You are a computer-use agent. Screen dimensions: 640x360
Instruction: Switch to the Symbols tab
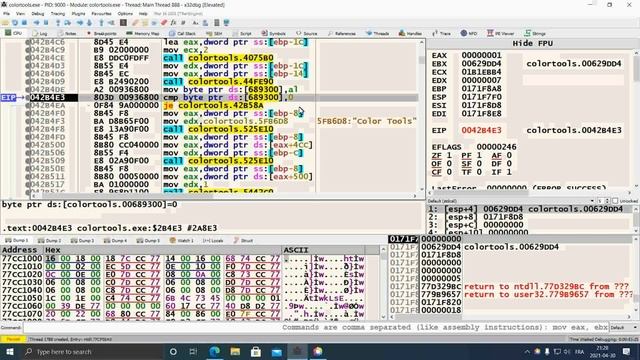273,33
